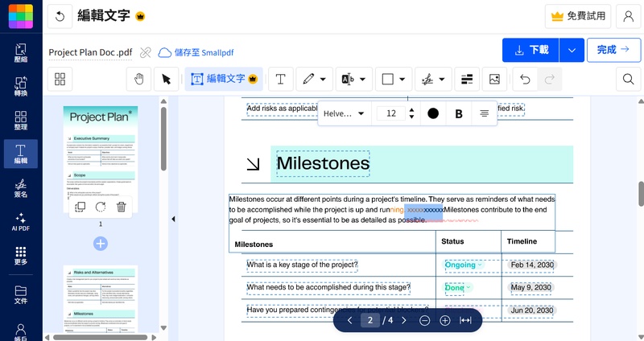Click the 下載 download button

530,50
